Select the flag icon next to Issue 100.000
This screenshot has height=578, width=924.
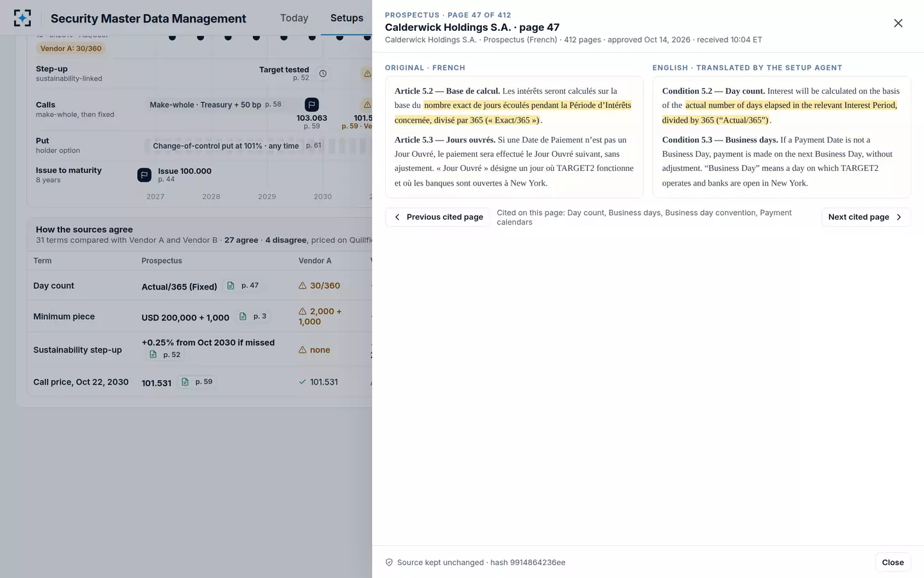pos(144,175)
